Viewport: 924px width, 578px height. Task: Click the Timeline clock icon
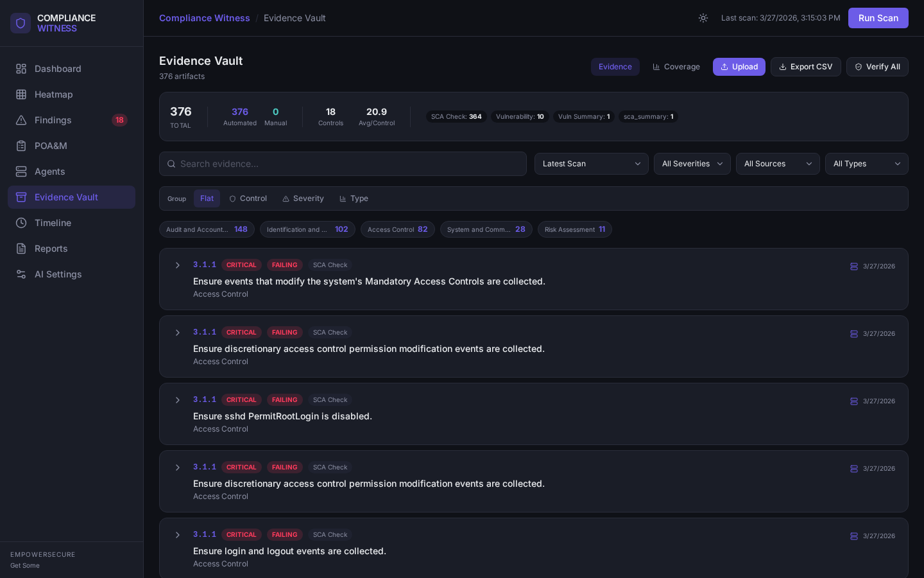21,223
